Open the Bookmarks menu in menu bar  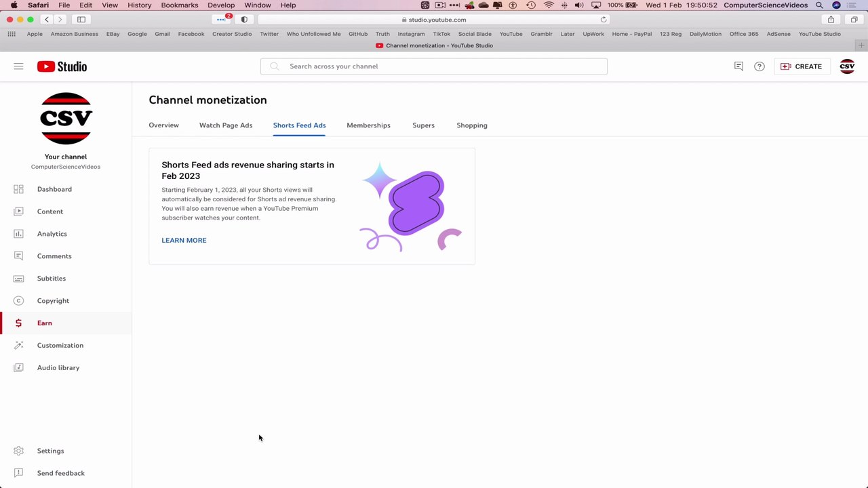(x=180, y=5)
